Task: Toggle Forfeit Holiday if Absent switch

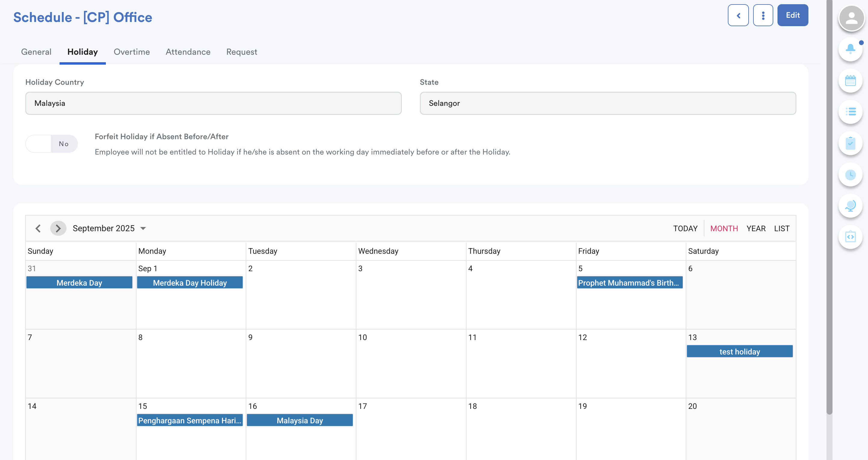Action: pyautogui.click(x=51, y=144)
